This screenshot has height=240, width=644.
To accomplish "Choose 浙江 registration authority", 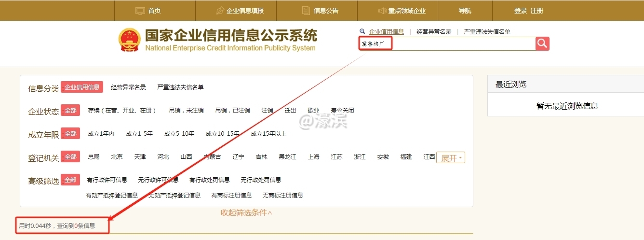I will [x=360, y=157].
